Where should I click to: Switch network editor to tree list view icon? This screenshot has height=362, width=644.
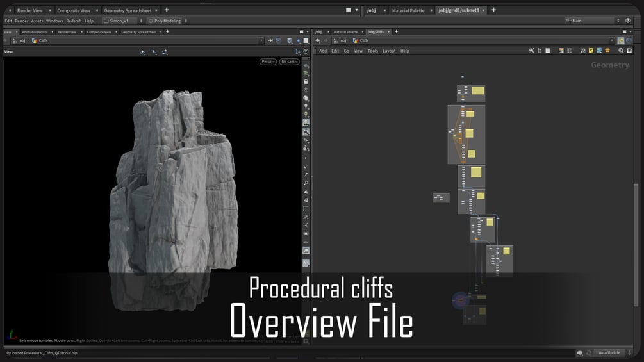540,51
